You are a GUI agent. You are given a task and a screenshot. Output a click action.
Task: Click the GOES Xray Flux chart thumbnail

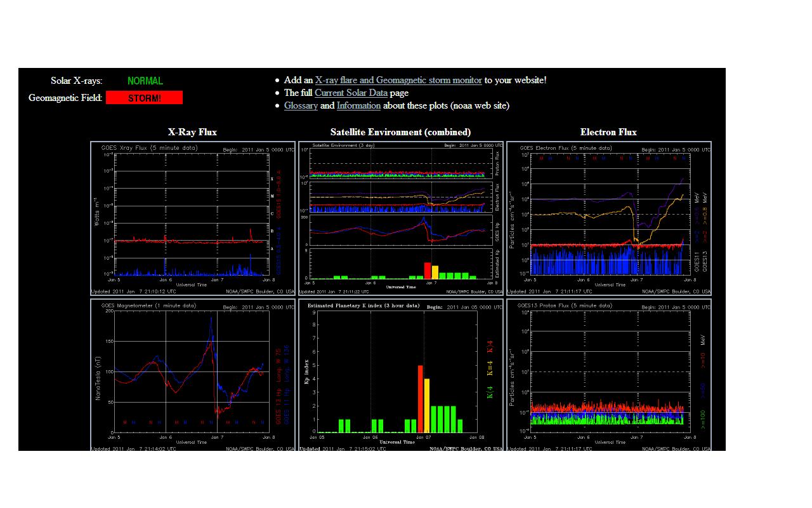tap(193, 218)
